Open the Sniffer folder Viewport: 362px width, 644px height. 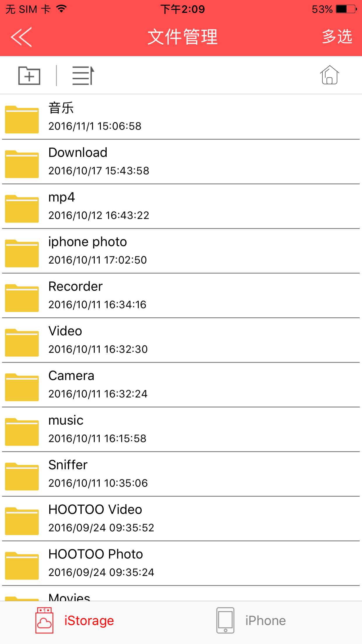point(181,474)
